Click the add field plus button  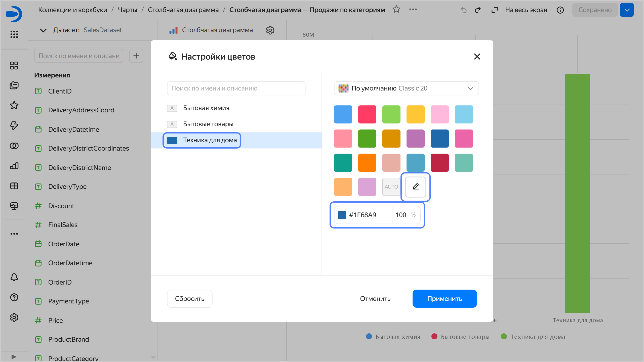tap(136, 56)
